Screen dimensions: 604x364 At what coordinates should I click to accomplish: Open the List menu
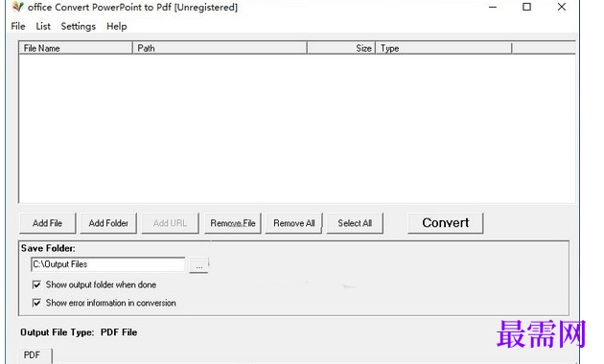tap(43, 26)
